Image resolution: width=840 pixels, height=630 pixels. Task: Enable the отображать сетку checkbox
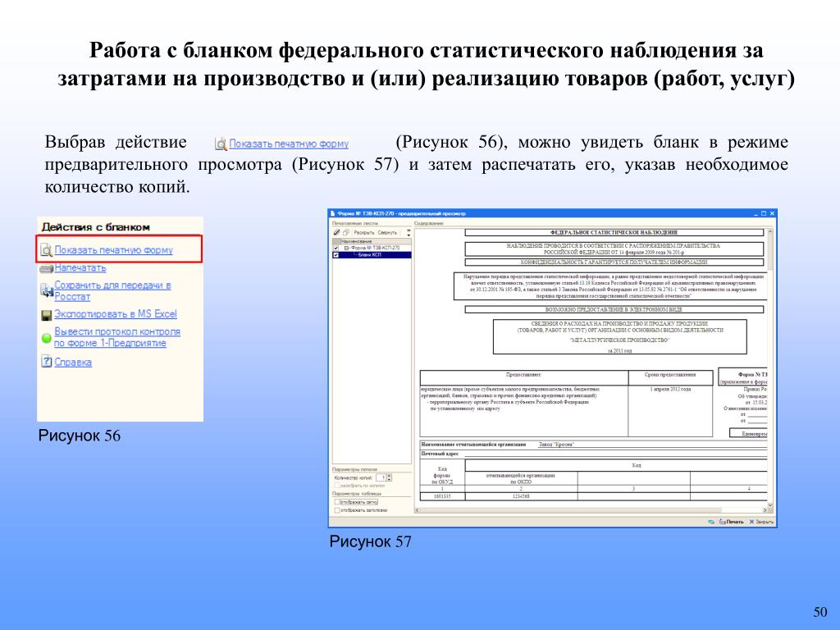pyautogui.click(x=336, y=502)
